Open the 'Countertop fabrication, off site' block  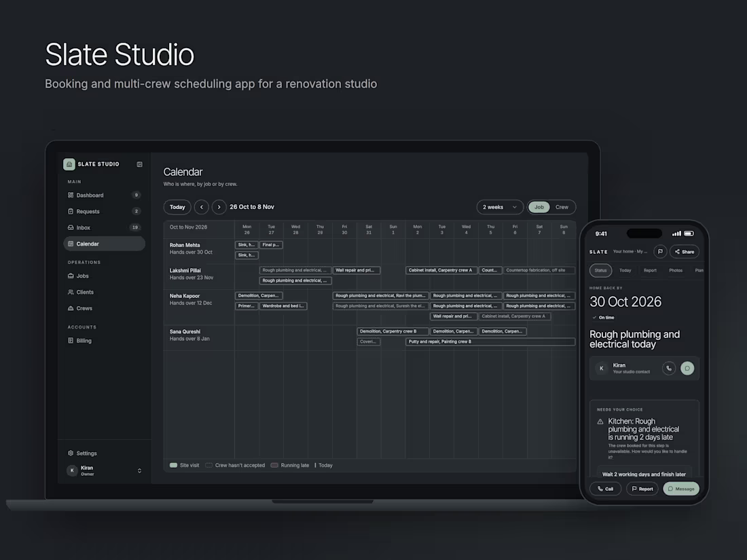(539, 270)
